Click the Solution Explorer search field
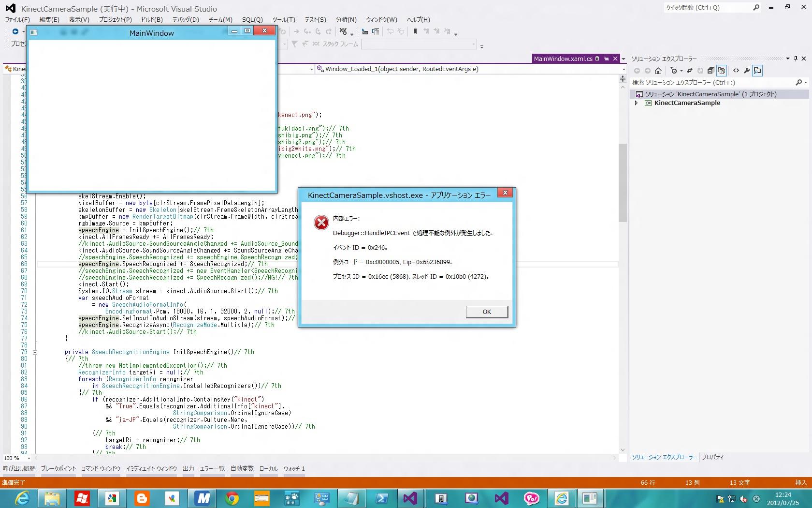Image resolution: width=812 pixels, height=508 pixels. tap(710, 83)
